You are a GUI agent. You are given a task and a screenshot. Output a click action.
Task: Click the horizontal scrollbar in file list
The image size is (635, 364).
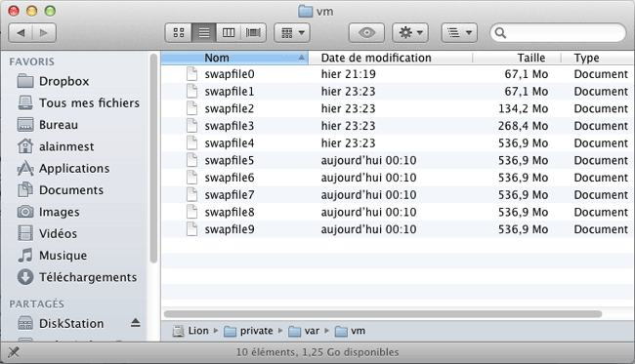click(383, 314)
